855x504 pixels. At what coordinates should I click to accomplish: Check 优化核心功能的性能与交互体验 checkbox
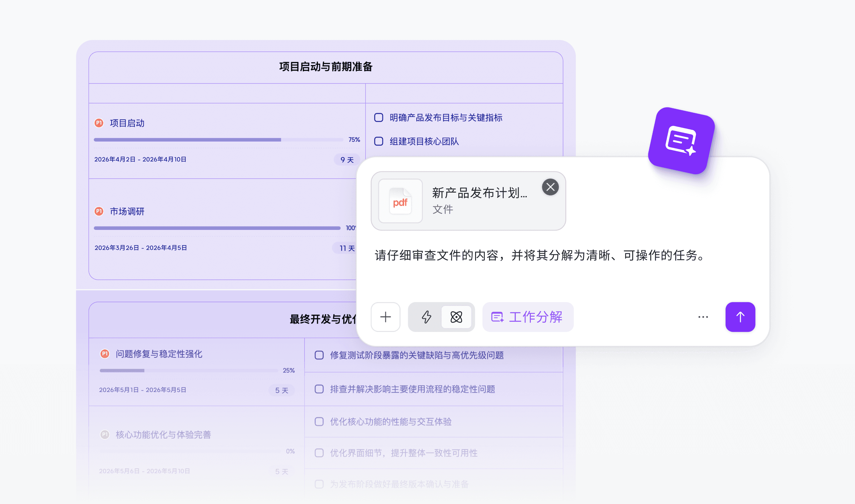point(319,422)
